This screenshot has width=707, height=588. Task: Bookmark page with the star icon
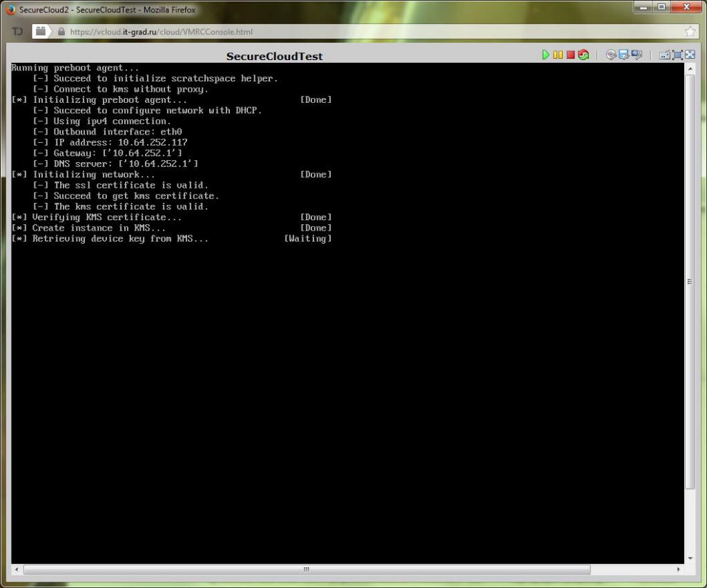click(689, 32)
